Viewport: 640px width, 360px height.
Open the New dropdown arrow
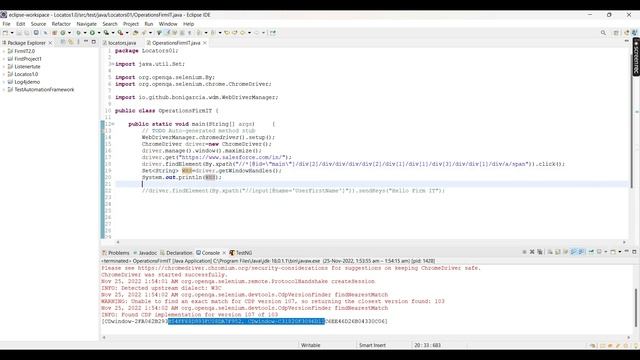click(12, 33)
